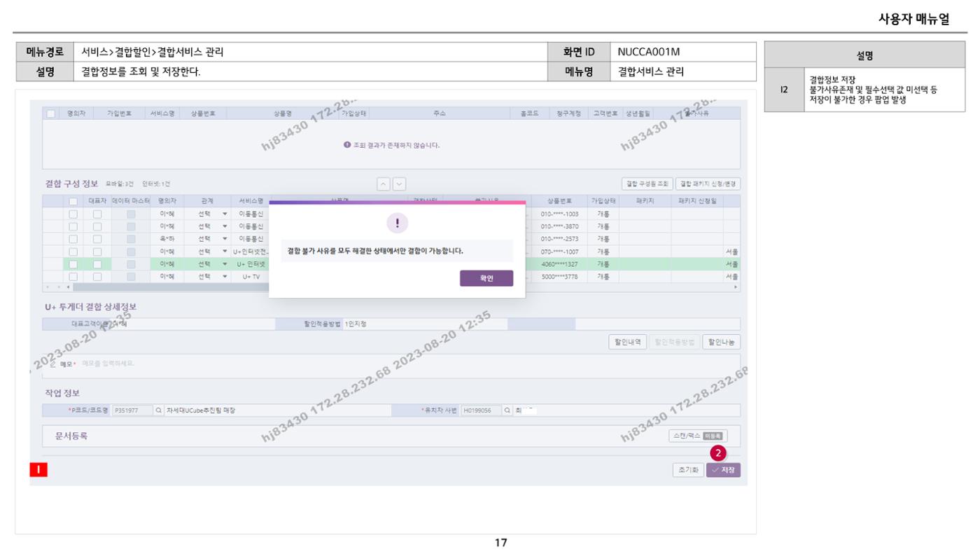Click the 4060****1327 product number cell
The height and width of the screenshot is (552, 980).
coord(559,264)
